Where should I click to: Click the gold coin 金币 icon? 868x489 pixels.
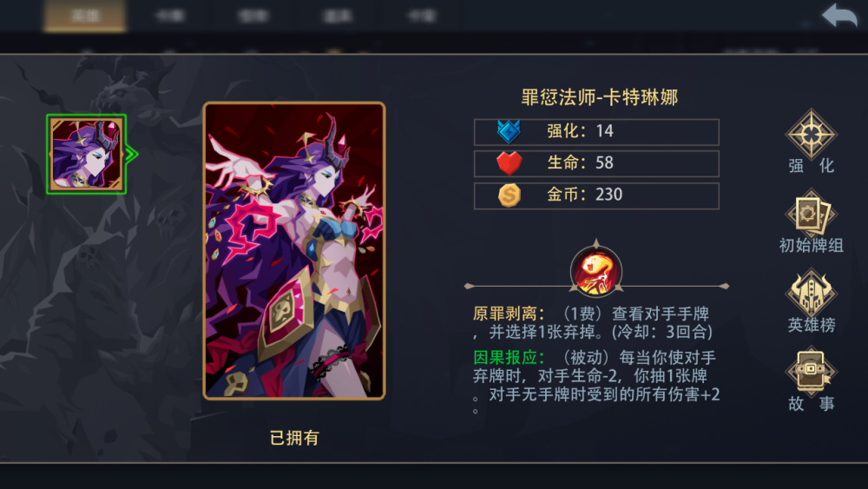click(509, 195)
